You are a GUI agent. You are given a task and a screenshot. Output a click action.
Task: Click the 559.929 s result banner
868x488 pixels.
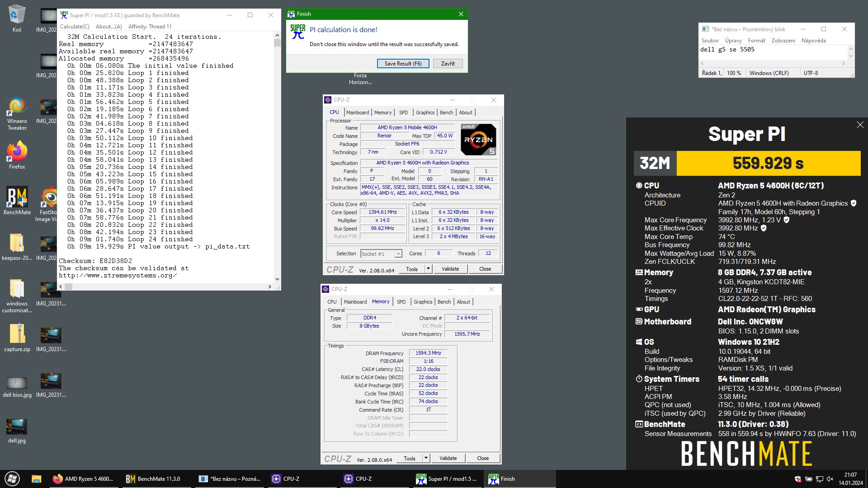click(x=768, y=163)
